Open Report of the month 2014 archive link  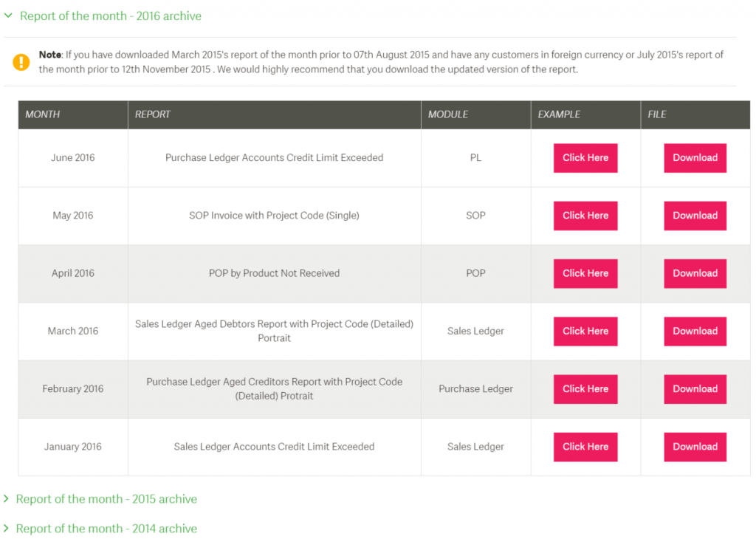tap(106, 529)
